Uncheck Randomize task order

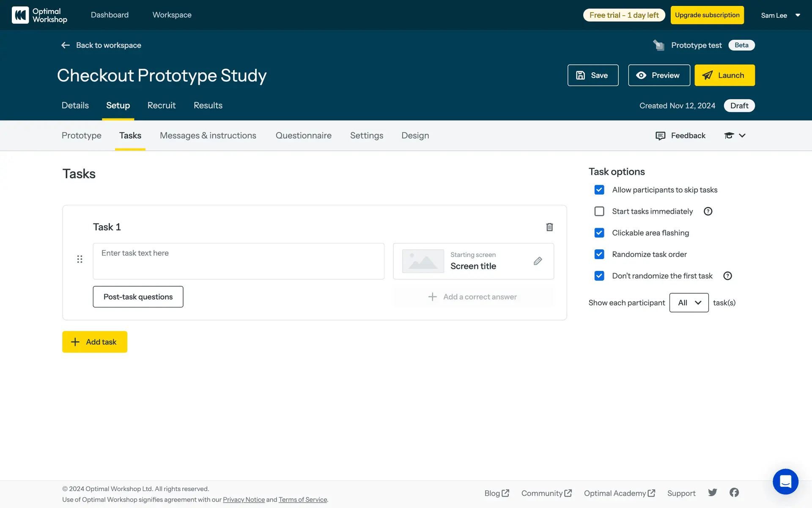599,254
